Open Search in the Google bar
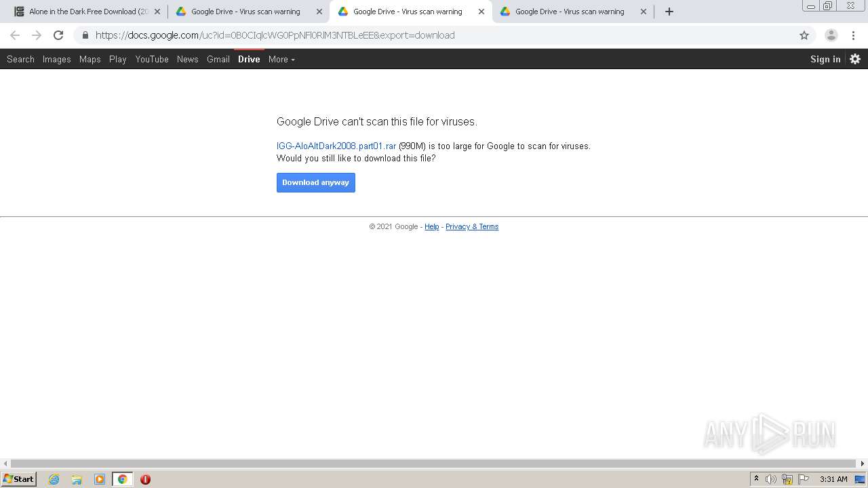Screen dimensions: 868x488 pos(20,59)
